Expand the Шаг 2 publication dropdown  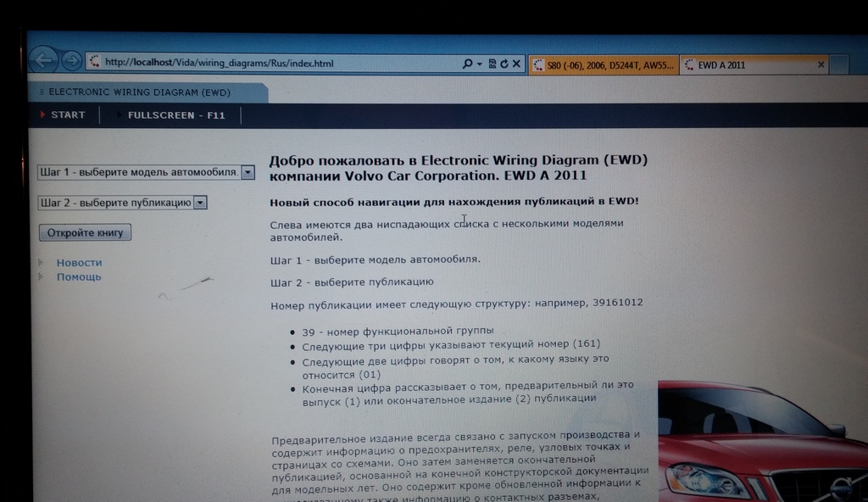point(122,203)
